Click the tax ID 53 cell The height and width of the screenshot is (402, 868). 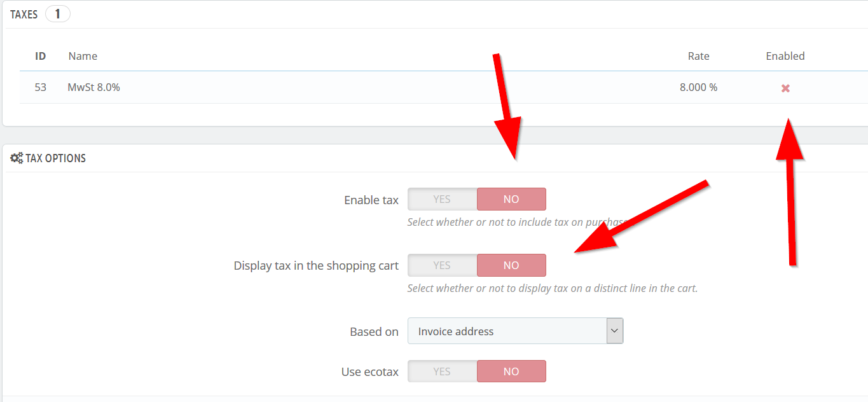(x=41, y=87)
